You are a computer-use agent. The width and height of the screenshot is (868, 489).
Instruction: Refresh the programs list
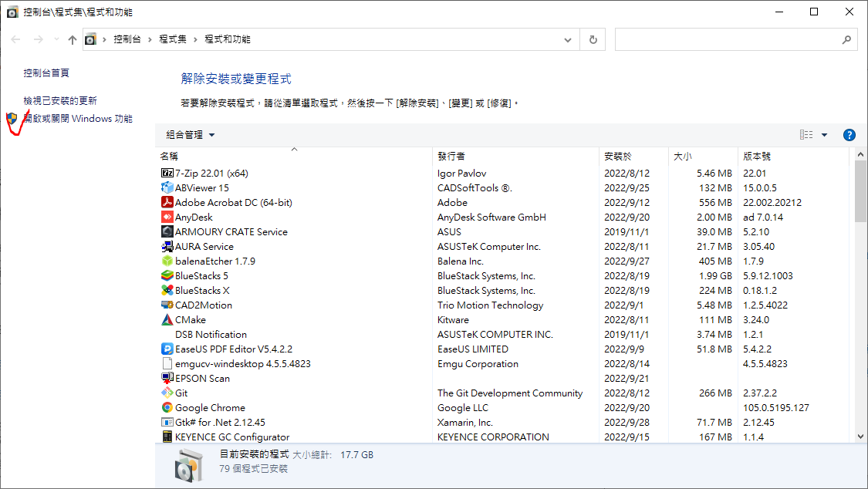593,40
